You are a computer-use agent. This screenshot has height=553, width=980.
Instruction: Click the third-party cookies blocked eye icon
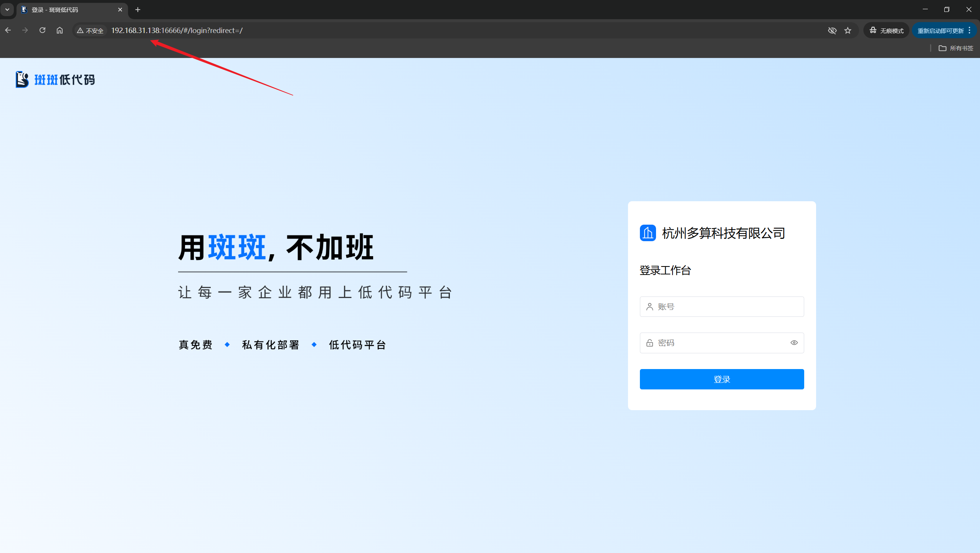pos(832,30)
